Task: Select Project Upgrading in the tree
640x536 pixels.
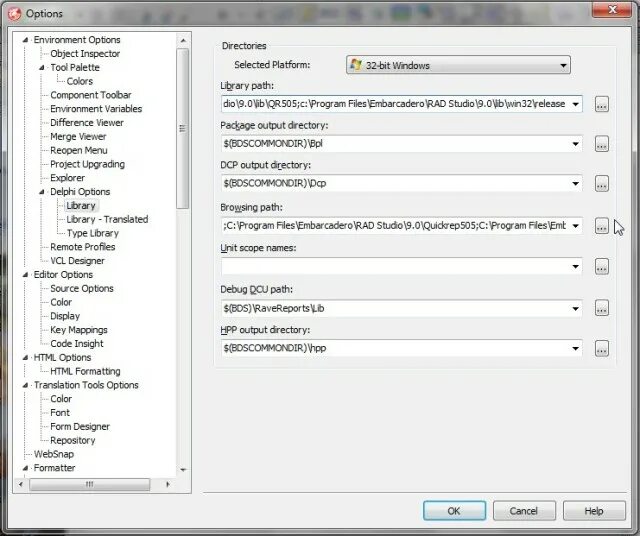Action: click(x=87, y=164)
